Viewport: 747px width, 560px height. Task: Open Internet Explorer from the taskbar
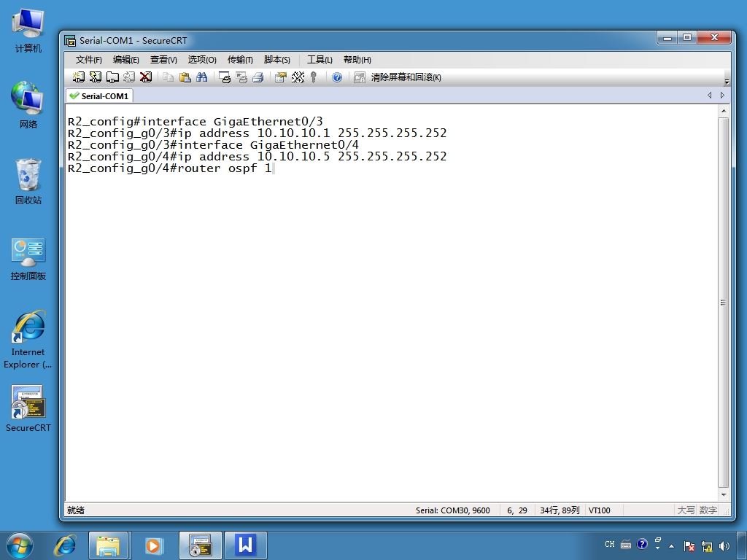(65, 545)
